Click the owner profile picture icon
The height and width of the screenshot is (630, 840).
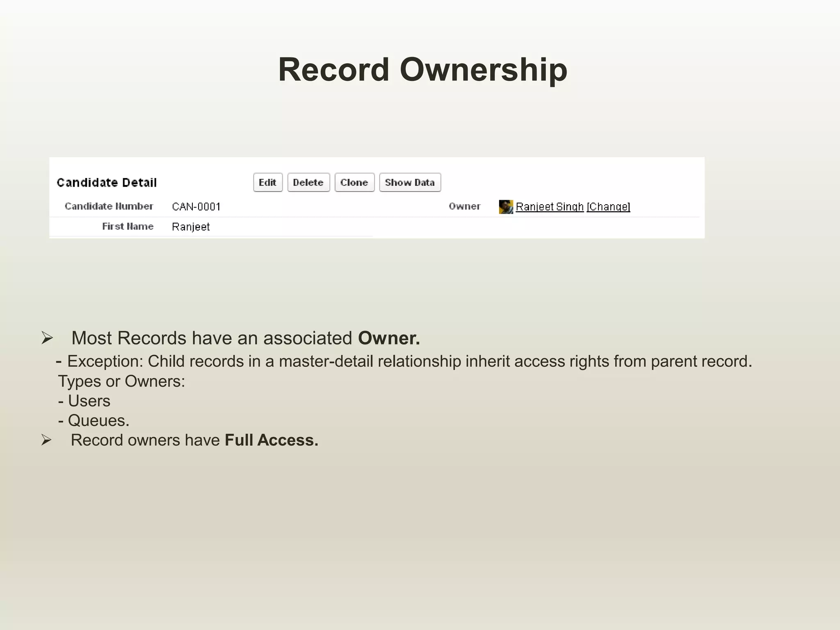pyautogui.click(x=506, y=207)
